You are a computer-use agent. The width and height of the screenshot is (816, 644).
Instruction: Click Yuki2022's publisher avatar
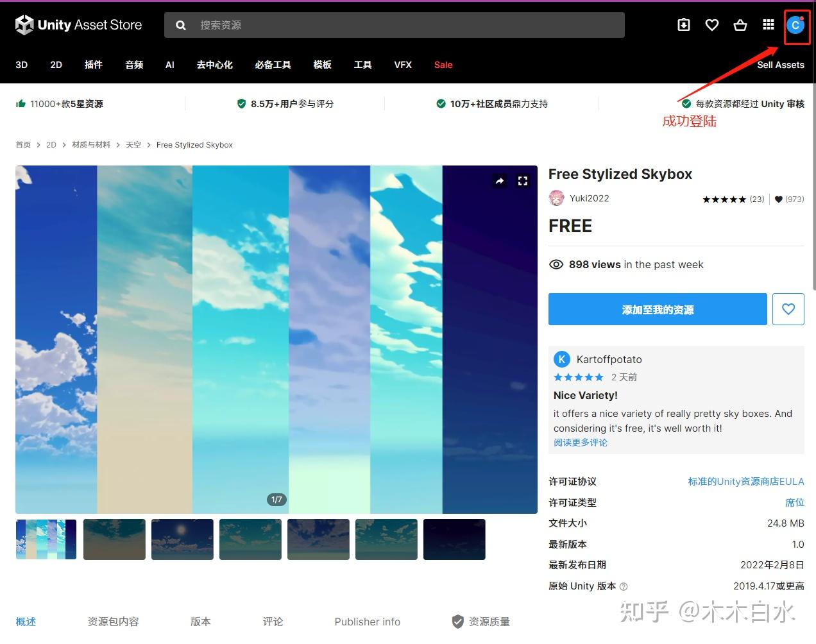[x=556, y=198]
